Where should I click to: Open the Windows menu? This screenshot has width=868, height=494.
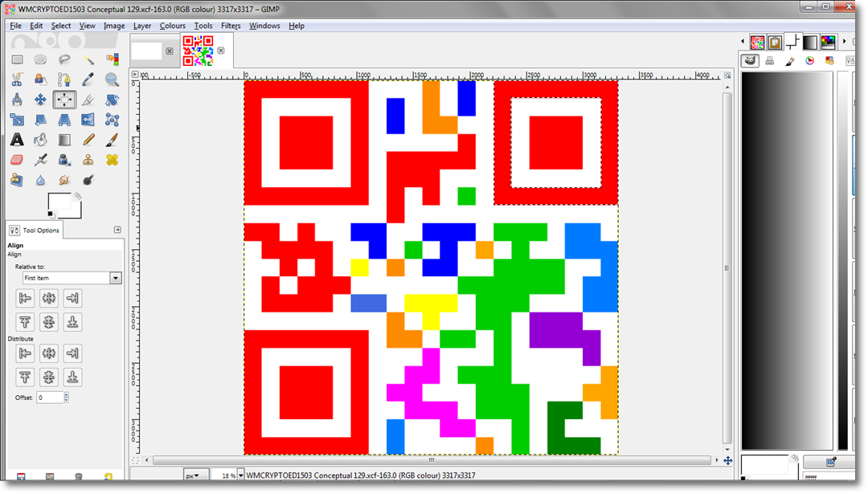pos(264,26)
